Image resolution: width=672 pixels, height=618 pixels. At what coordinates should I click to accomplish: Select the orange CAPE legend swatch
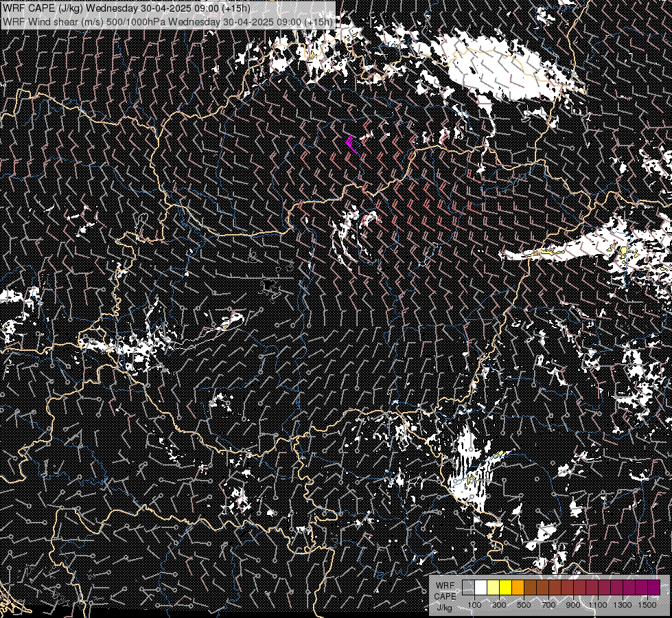tap(518, 587)
